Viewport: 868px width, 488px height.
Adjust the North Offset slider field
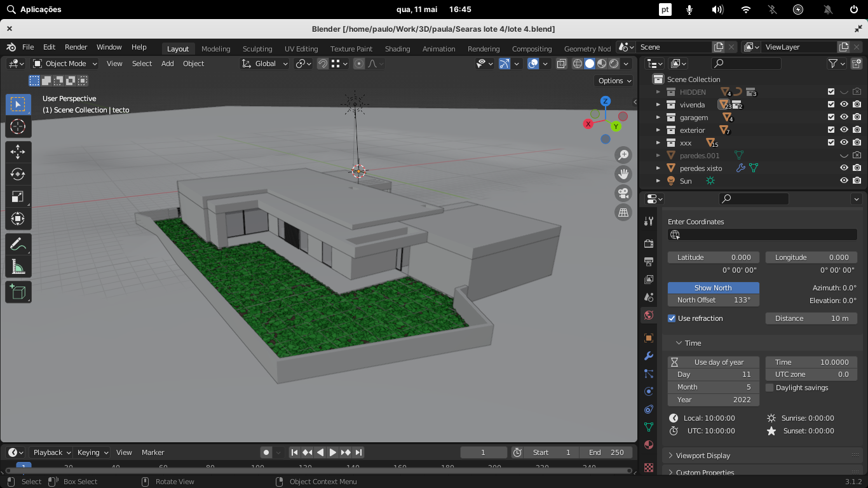point(713,300)
